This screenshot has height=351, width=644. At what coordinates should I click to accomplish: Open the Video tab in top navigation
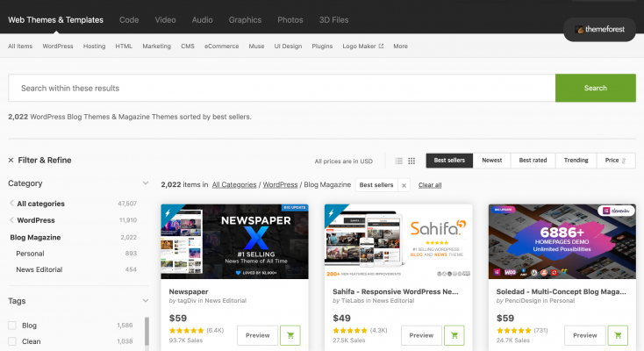[165, 19]
